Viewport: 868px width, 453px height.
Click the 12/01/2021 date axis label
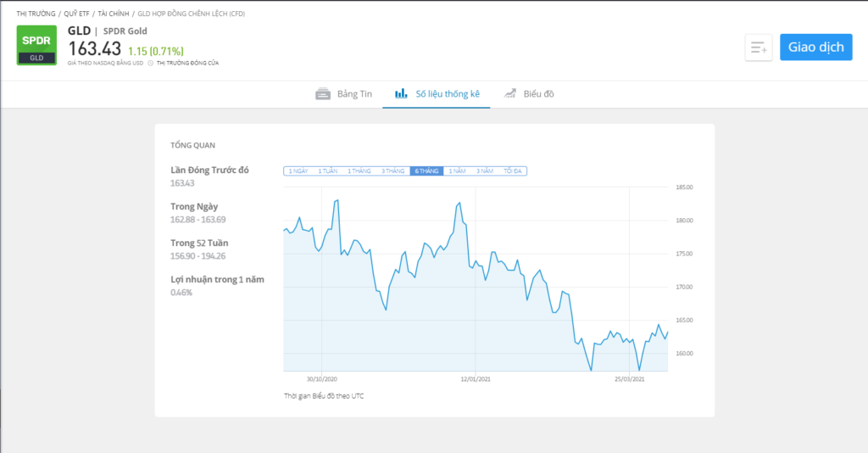476,379
